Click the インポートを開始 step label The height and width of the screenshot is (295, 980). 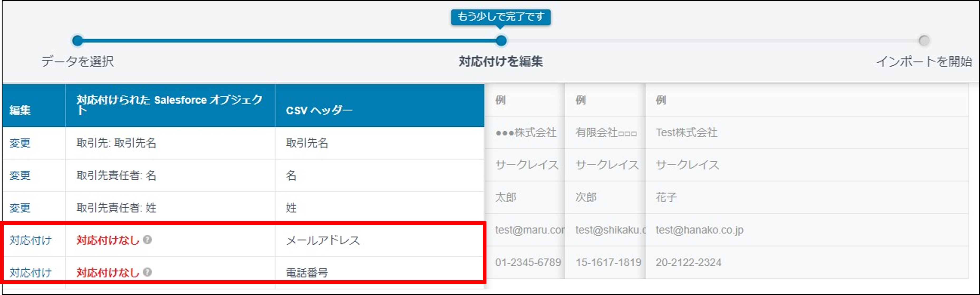tap(924, 61)
